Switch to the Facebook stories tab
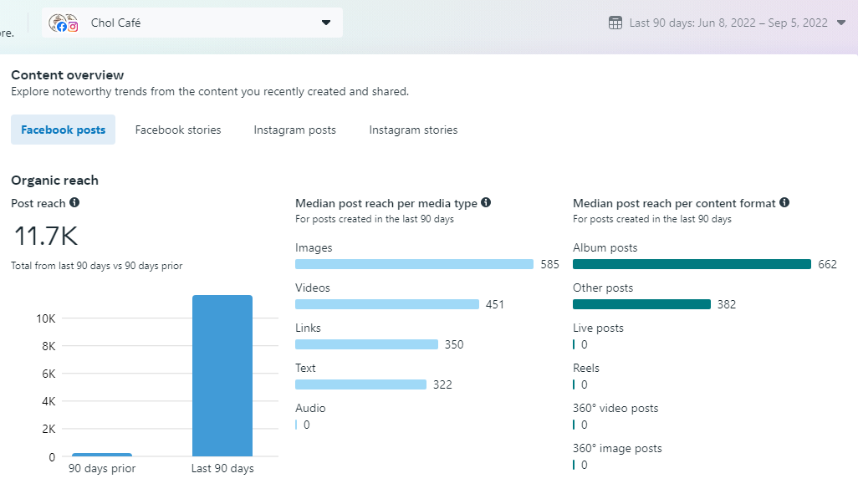The height and width of the screenshot is (504, 858). tap(178, 130)
